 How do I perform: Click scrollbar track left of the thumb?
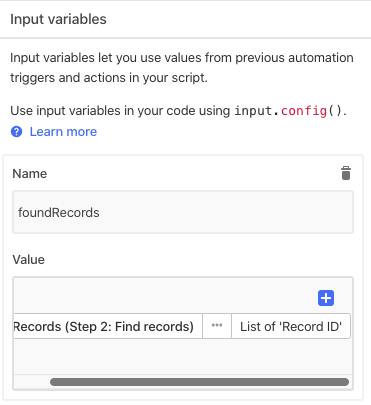coord(32,382)
